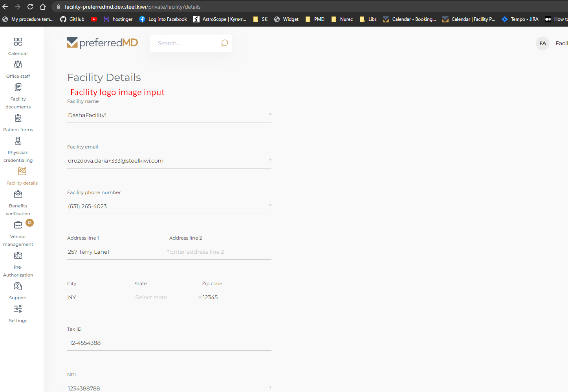Open the Calendar sidebar icon

tap(18, 42)
